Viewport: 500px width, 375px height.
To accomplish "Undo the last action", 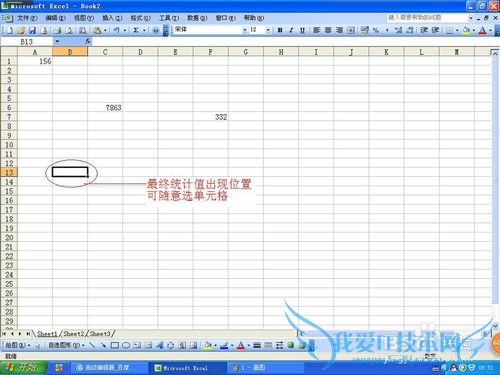I will click(117, 30).
